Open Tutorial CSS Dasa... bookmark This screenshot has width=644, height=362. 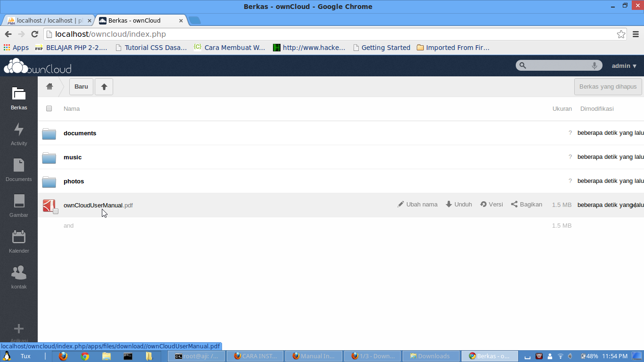(151, 48)
